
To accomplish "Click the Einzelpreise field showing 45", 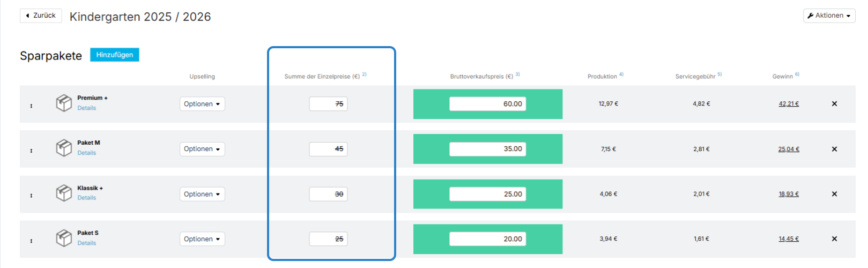I will coord(328,149).
